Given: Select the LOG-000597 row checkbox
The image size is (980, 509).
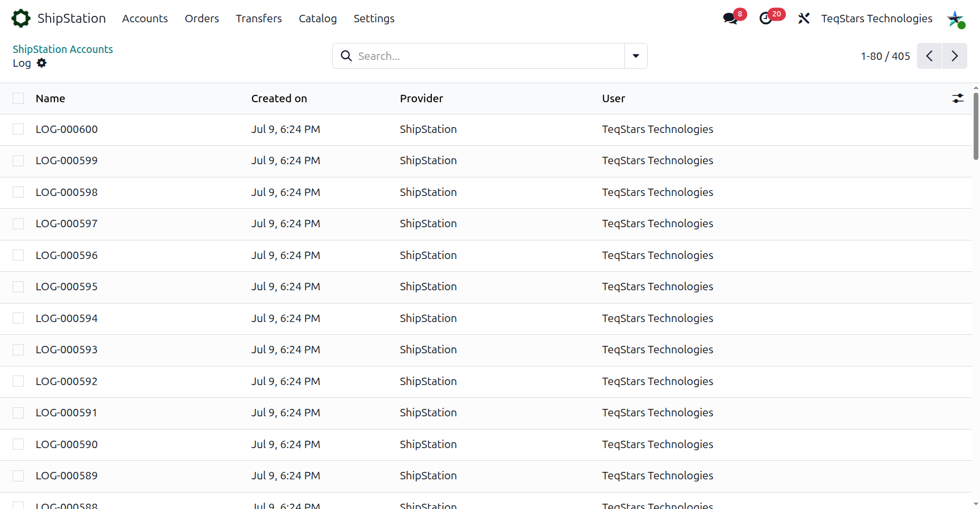Looking at the screenshot, I should [19, 224].
